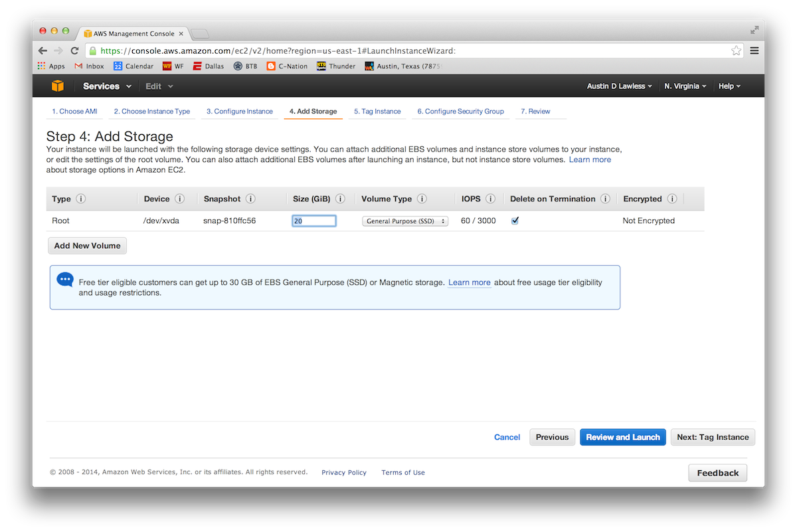Viewport: 797px width, 532px height.
Task: Open the BTB bookmark
Action: pyautogui.click(x=245, y=66)
